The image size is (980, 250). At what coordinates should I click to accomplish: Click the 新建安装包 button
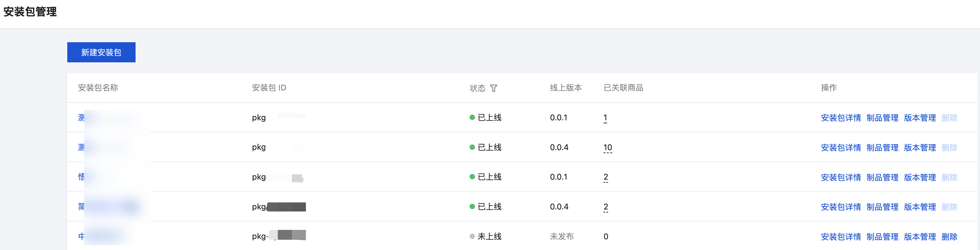(x=101, y=52)
